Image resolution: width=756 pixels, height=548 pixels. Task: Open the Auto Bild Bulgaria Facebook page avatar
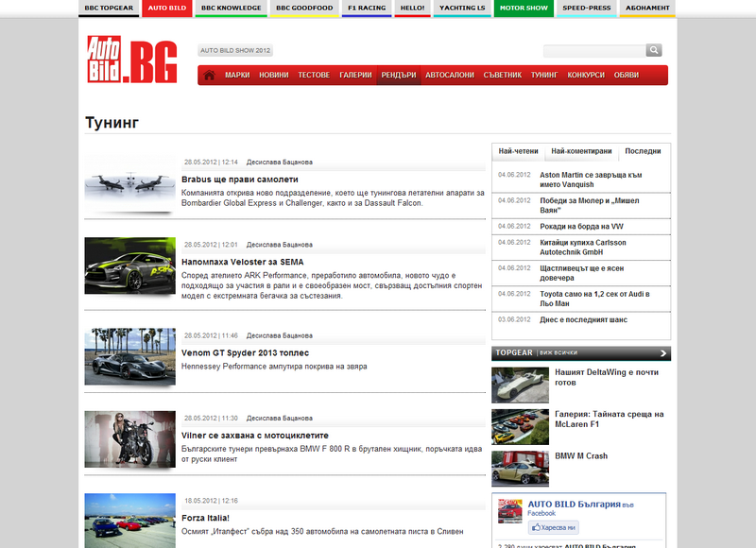coord(509,511)
